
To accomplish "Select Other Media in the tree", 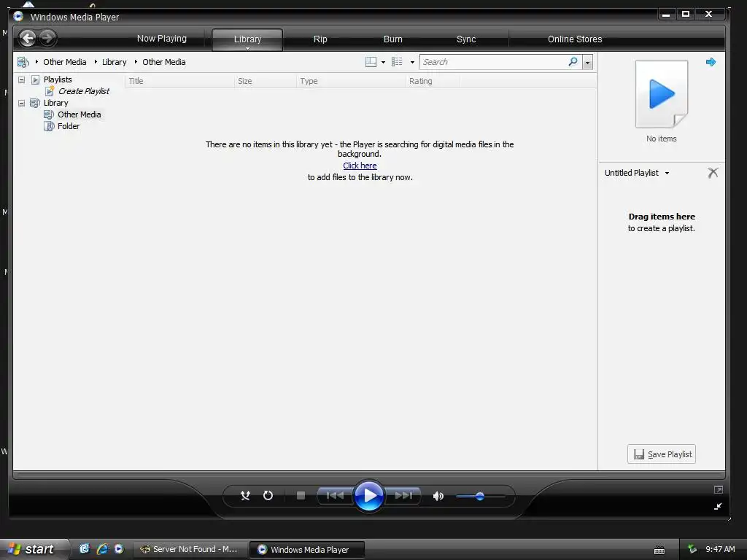I will tap(79, 114).
